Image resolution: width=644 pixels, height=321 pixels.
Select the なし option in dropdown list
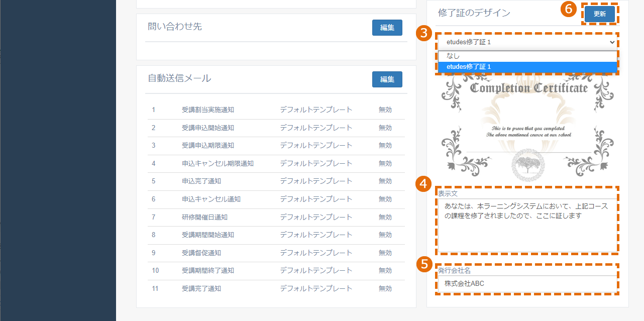coord(527,56)
